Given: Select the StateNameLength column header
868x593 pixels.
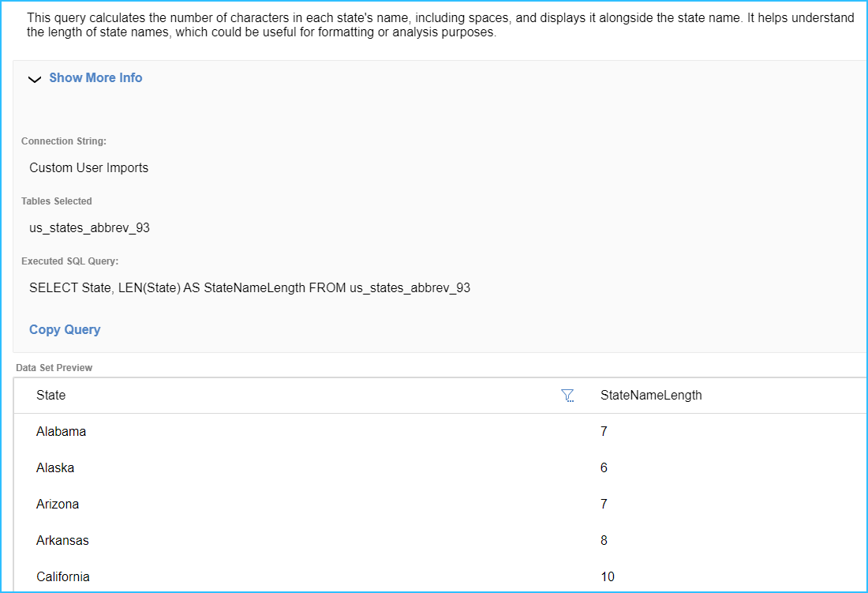Looking at the screenshot, I should point(651,396).
